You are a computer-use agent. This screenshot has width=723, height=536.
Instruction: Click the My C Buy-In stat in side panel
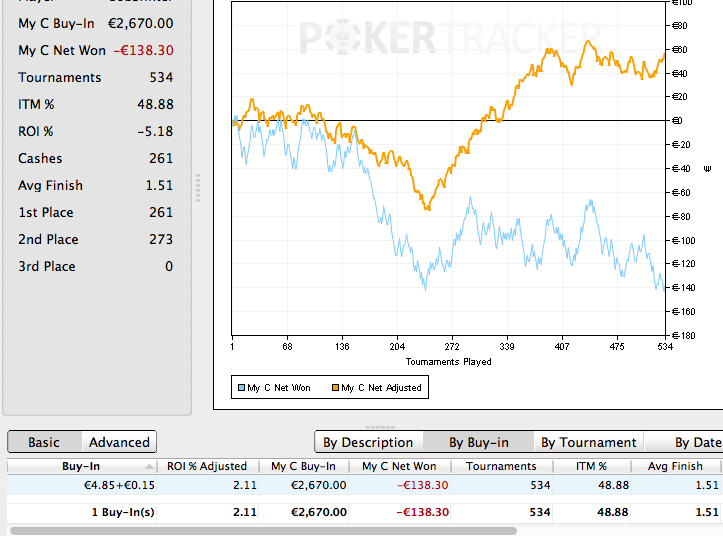coord(96,24)
